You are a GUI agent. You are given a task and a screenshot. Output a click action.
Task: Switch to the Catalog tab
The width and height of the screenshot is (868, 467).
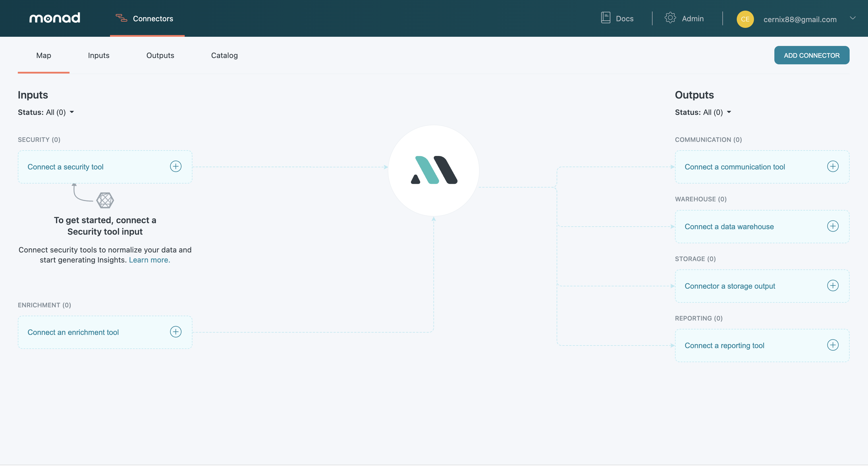[224, 55]
